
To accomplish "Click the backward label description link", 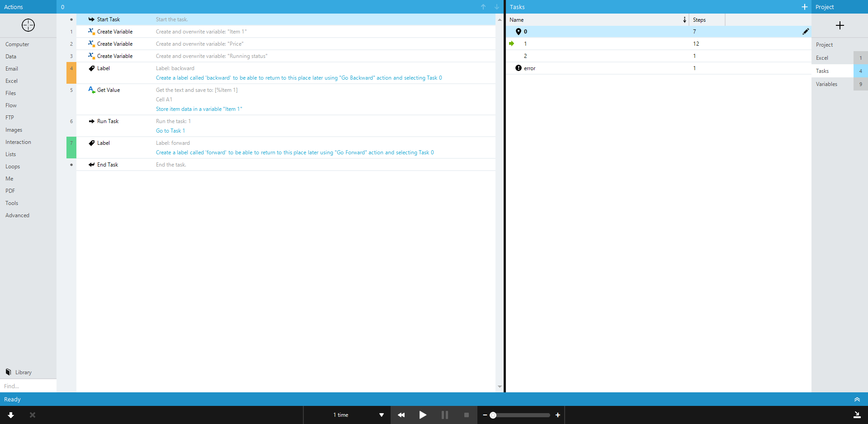I will click(299, 78).
